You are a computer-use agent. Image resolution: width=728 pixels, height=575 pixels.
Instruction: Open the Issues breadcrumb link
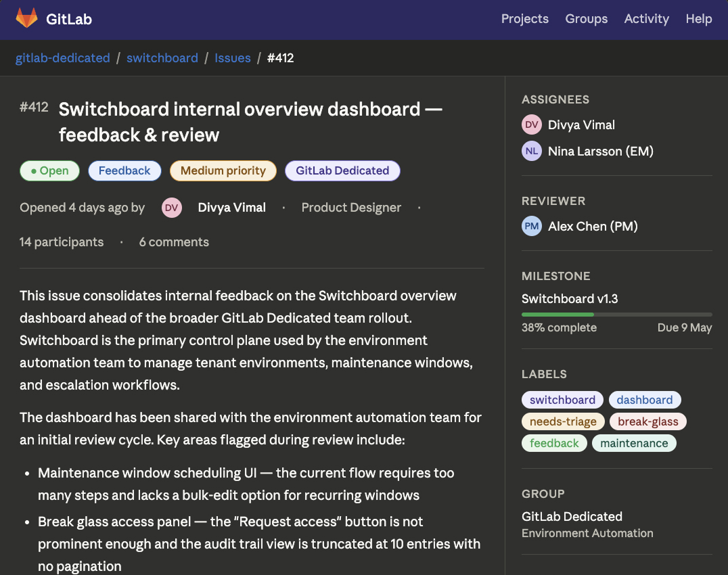(x=232, y=58)
